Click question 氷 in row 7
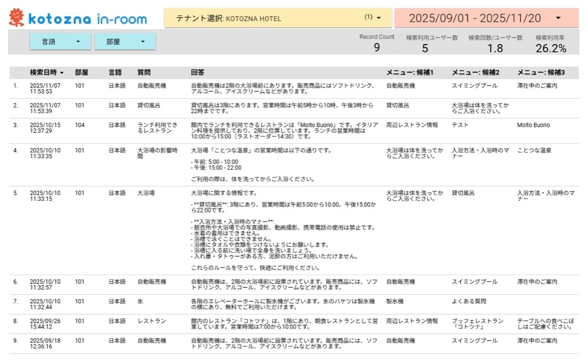The width and height of the screenshot is (588, 364). pos(140,302)
